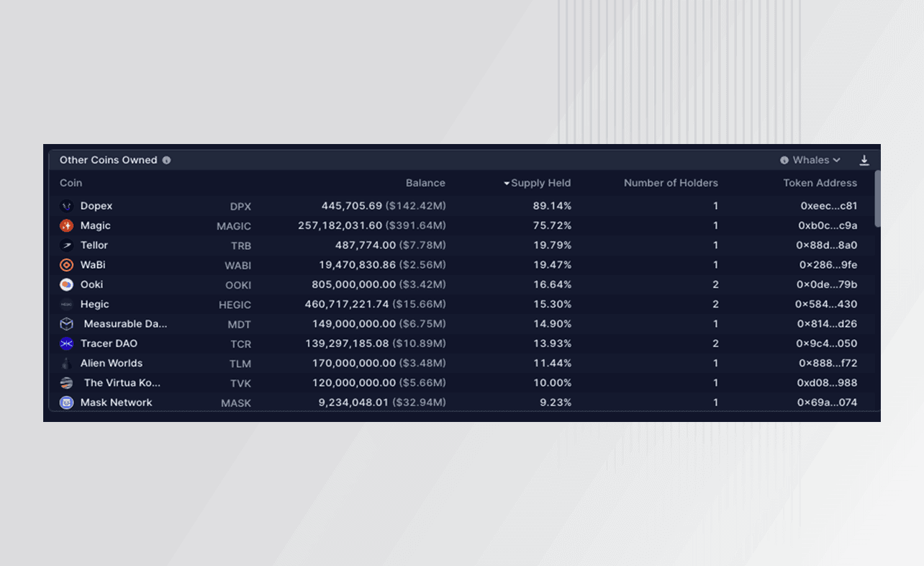Click the Ooki coin logo icon
The image size is (924, 566).
(x=66, y=284)
